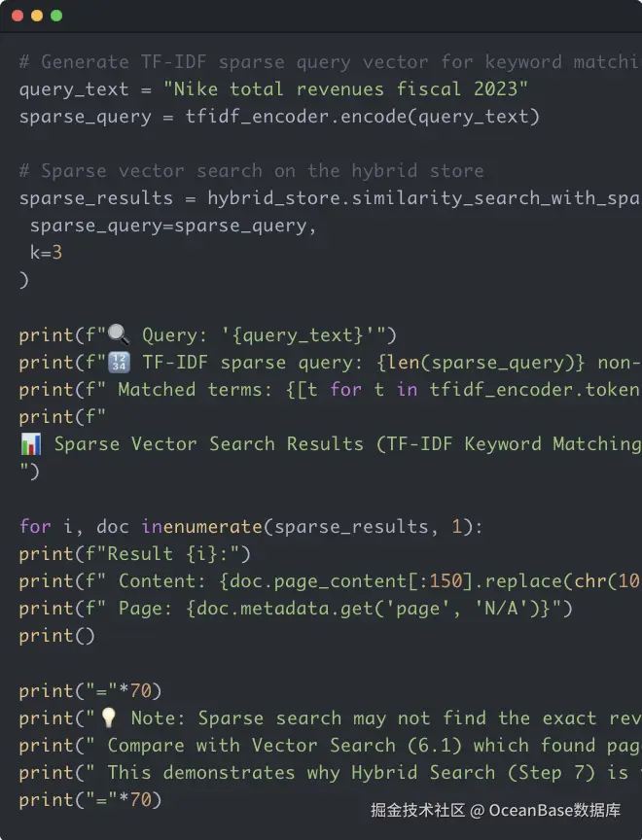The image size is (642, 840).
Task: Click the "Nike total revenues fiscal 2023" string
Action: (x=346, y=89)
